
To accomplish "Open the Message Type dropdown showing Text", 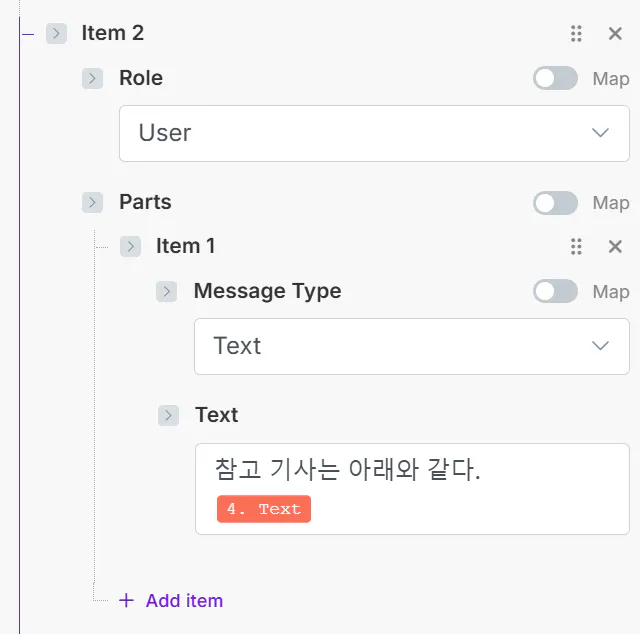I will (411, 346).
